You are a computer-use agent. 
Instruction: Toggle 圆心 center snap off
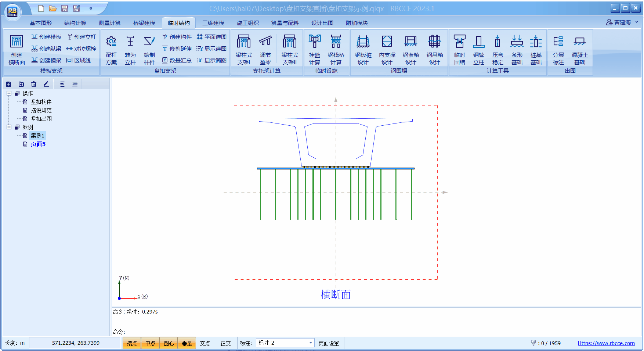pyautogui.click(x=169, y=343)
